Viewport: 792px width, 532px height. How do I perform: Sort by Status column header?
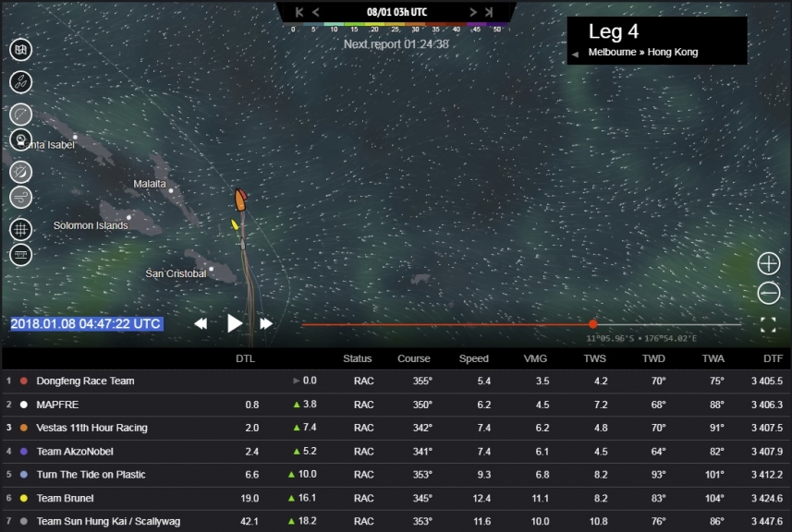357,358
